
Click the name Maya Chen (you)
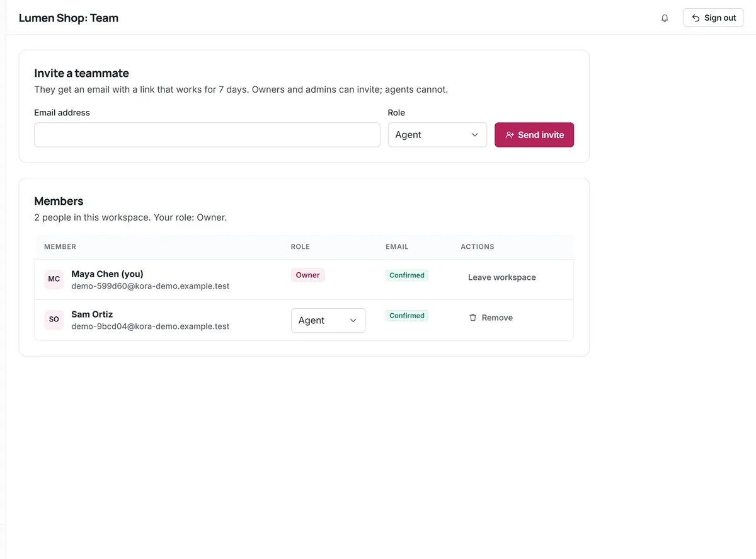point(107,274)
